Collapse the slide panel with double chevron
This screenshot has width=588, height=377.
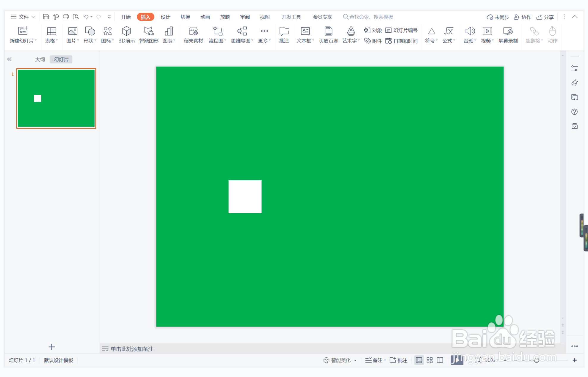[10, 59]
